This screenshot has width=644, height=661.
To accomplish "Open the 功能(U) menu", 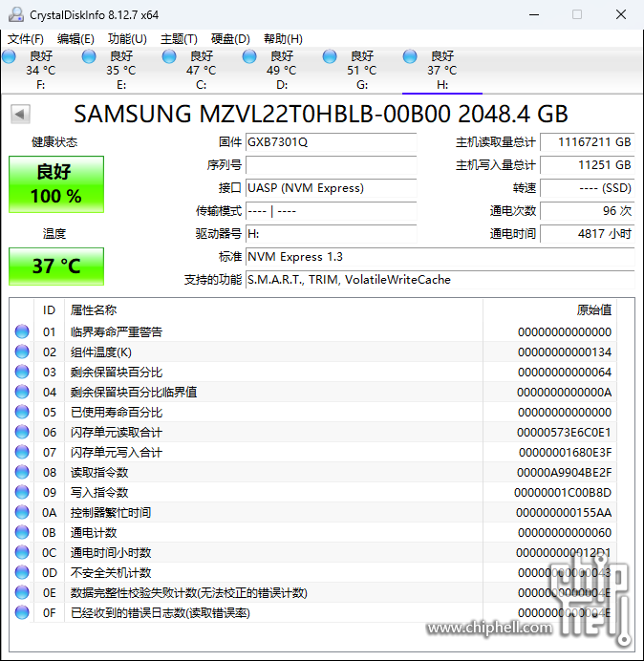I will [127, 39].
